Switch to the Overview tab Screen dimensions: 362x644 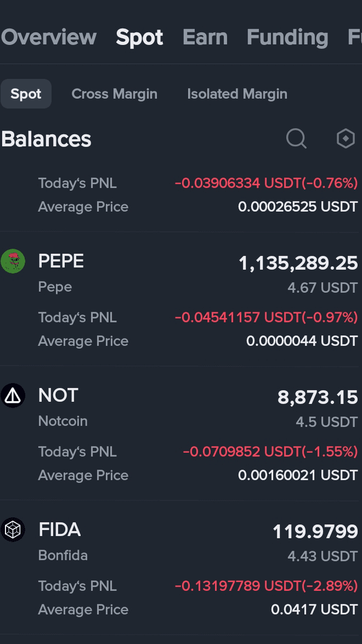pyautogui.click(x=48, y=37)
